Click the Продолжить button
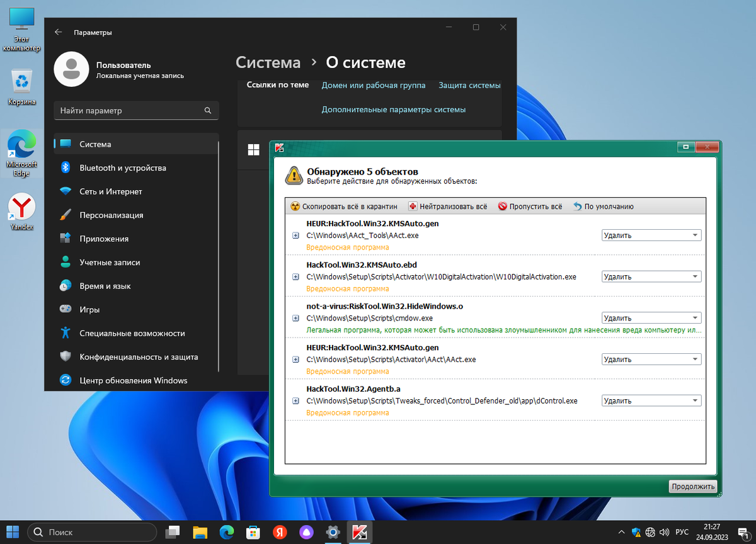This screenshot has width=756, height=544. pos(692,486)
